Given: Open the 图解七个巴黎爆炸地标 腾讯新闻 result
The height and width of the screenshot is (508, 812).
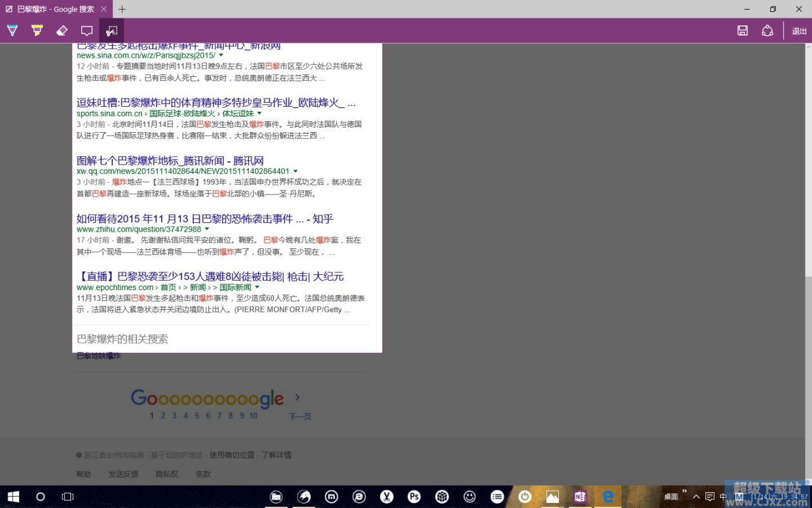Looking at the screenshot, I should (x=170, y=161).
